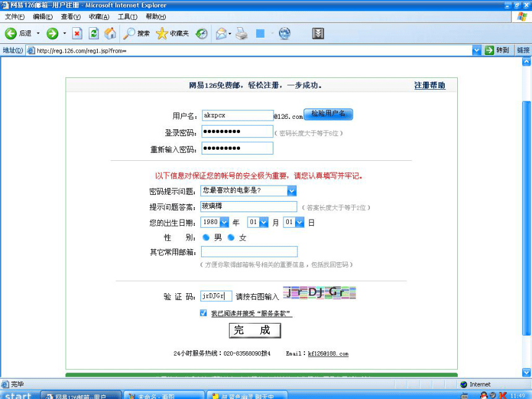This screenshot has height=399, width=532.
Task: Click the page icon in the address bar
Action: (x=31, y=51)
